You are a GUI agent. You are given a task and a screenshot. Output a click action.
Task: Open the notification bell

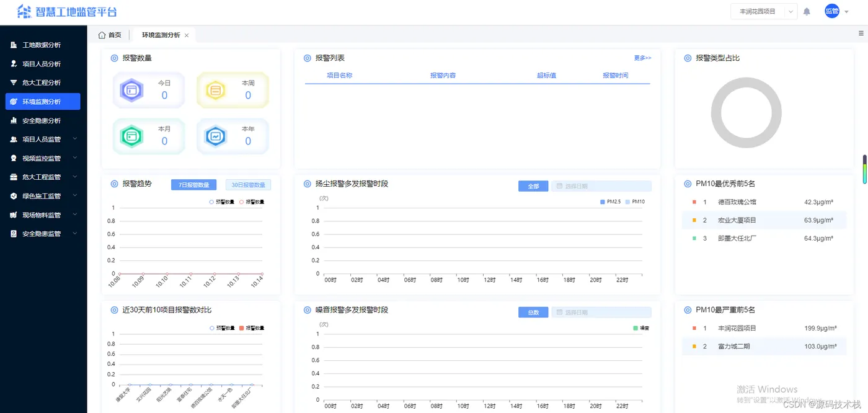click(x=807, y=11)
